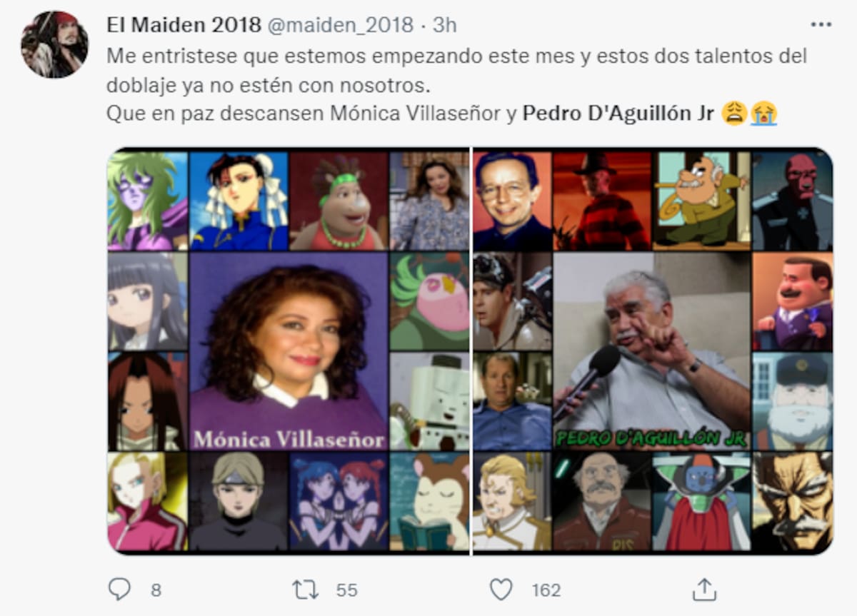Image resolution: width=857 pixels, height=616 pixels.
Task: Click the tweet text starting 'Me entristese'
Action: click(457, 84)
